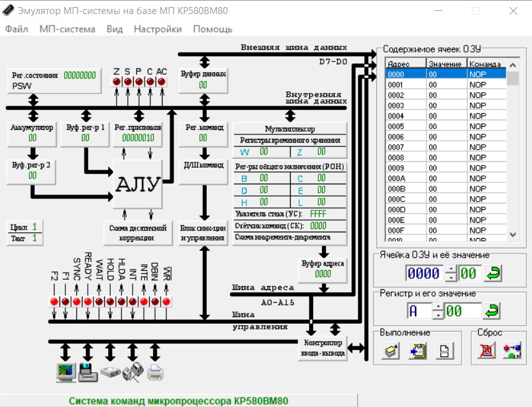This screenshot has width=532, height=407.
Task: Click the RAM table scrollbar down arrow
Action: 513,234
